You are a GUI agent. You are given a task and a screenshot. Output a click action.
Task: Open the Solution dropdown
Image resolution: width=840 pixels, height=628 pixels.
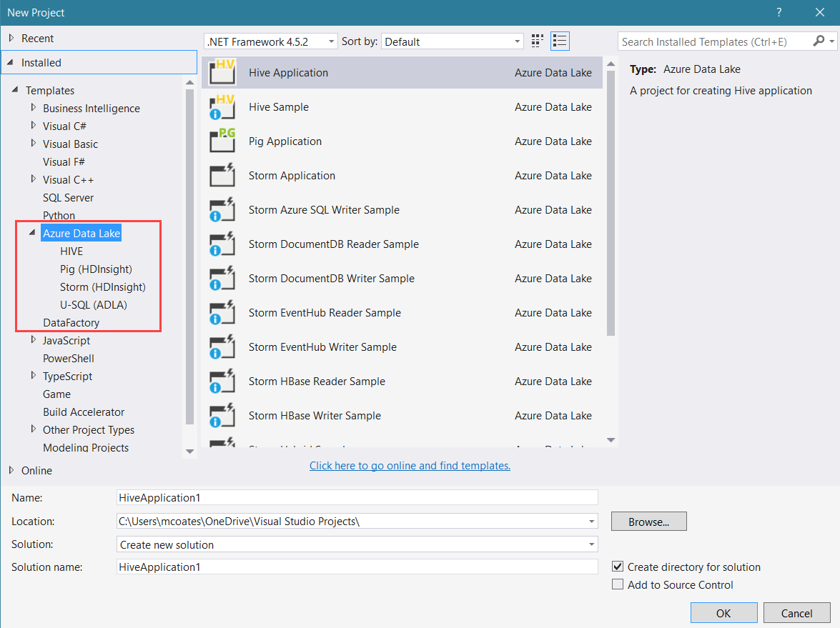pos(357,544)
